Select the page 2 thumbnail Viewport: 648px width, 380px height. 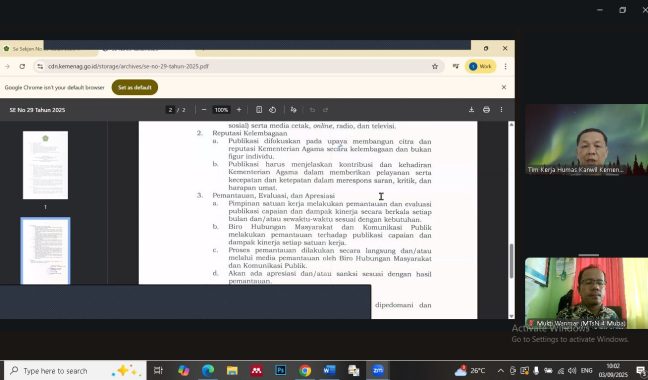coord(45,251)
